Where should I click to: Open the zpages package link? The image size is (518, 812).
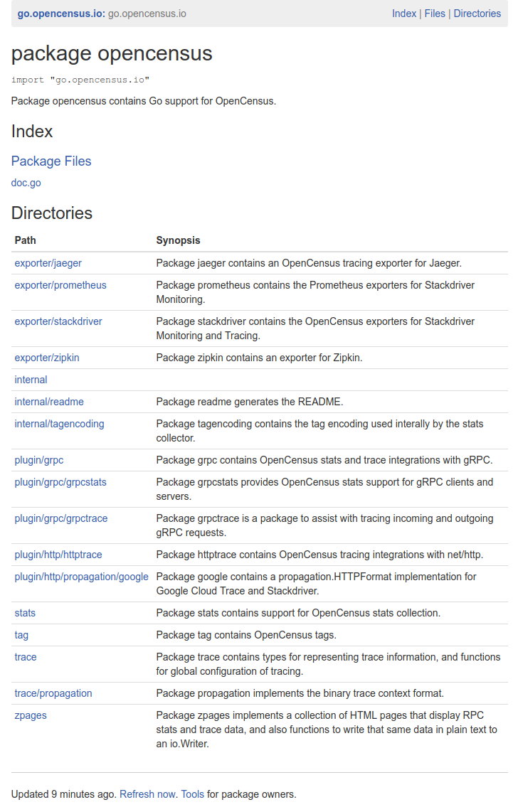click(31, 715)
